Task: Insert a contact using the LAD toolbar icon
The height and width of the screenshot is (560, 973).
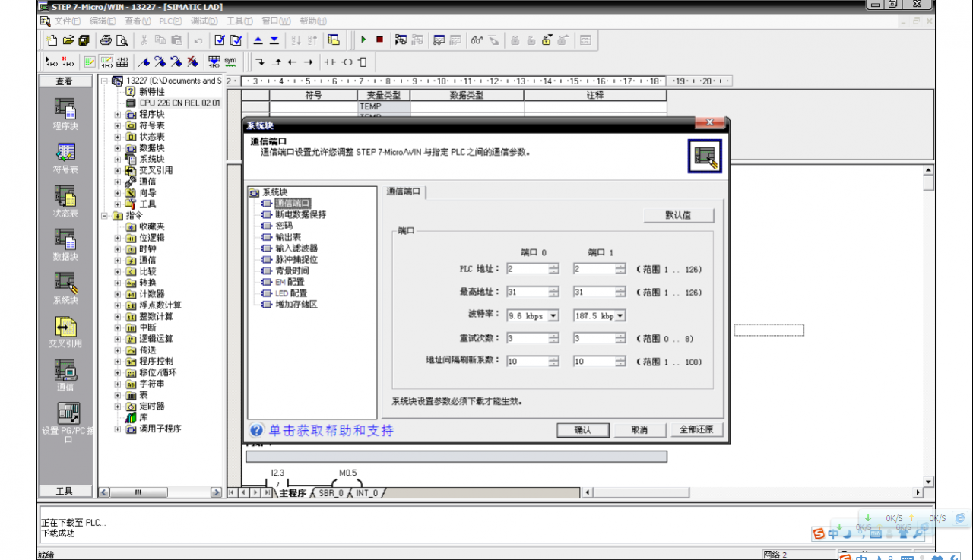Action: point(331,62)
